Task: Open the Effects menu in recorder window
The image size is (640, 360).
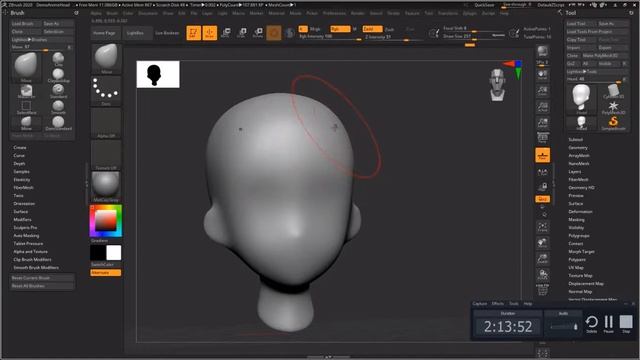Action: point(498,304)
